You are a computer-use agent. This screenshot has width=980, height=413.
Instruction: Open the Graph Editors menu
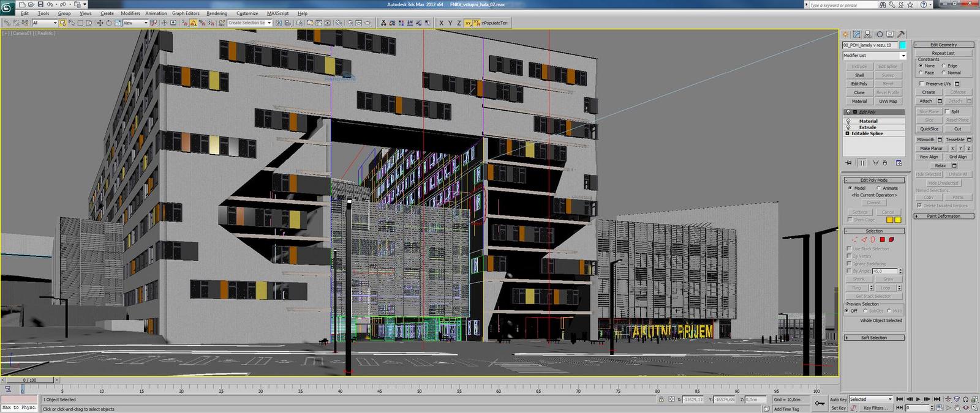point(186,13)
